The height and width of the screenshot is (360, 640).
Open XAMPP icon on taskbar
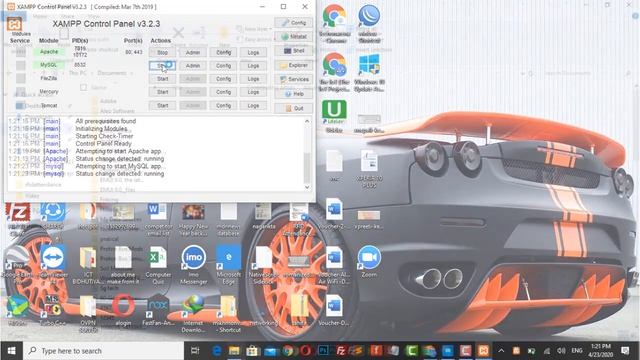point(483,351)
